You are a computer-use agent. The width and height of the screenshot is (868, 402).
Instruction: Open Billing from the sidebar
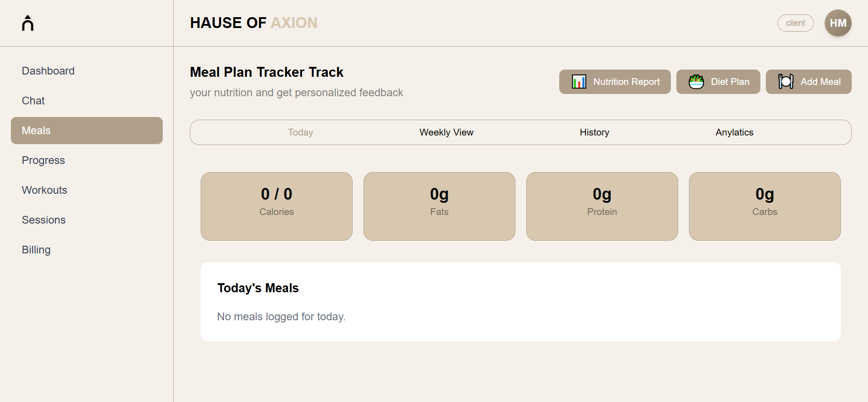[36, 250]
